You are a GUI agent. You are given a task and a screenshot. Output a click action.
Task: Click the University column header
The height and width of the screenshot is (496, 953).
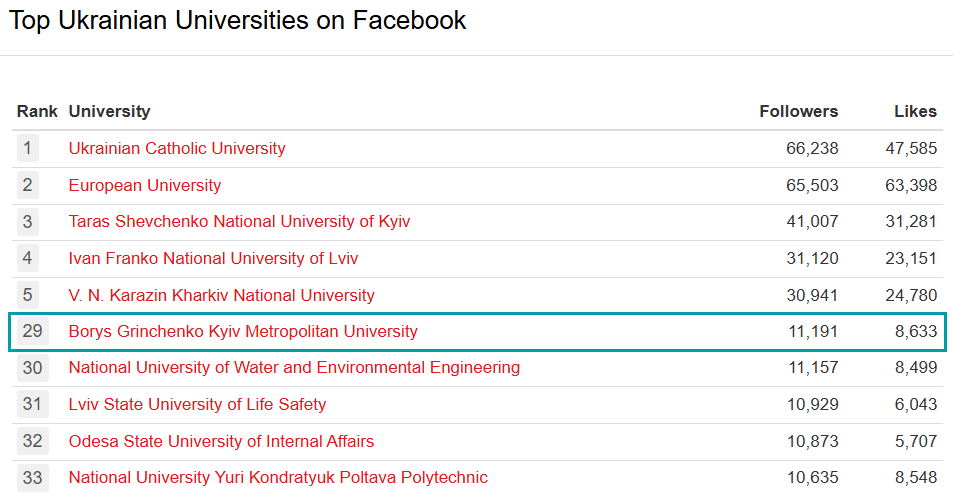109,111
